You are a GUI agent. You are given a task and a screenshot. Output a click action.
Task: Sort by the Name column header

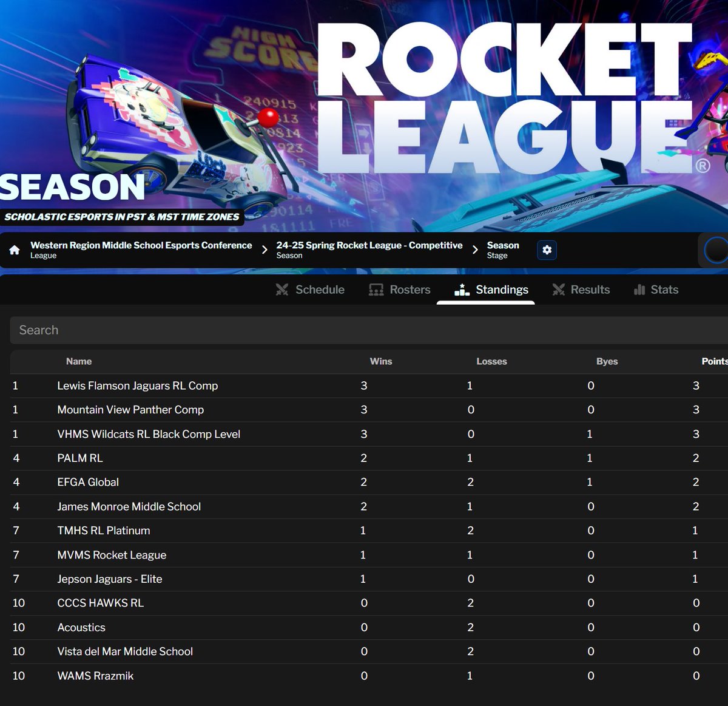tap(79, 361)
